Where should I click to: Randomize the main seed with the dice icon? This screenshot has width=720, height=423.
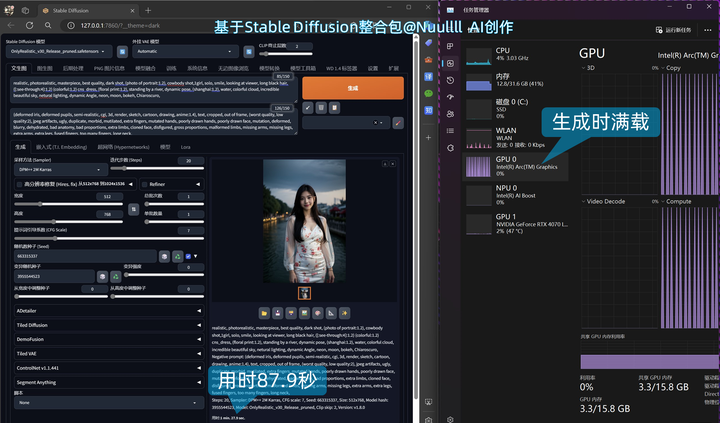tap(164, 256)
